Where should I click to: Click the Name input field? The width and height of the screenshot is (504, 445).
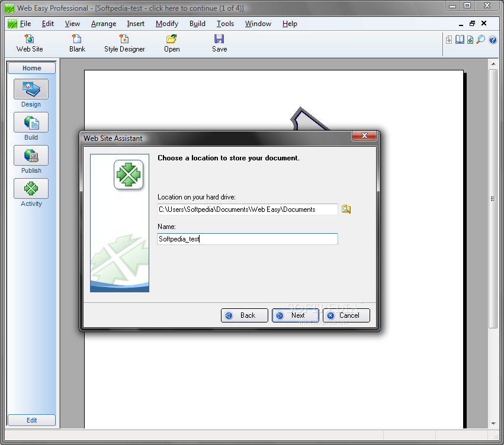pos(248,239)
